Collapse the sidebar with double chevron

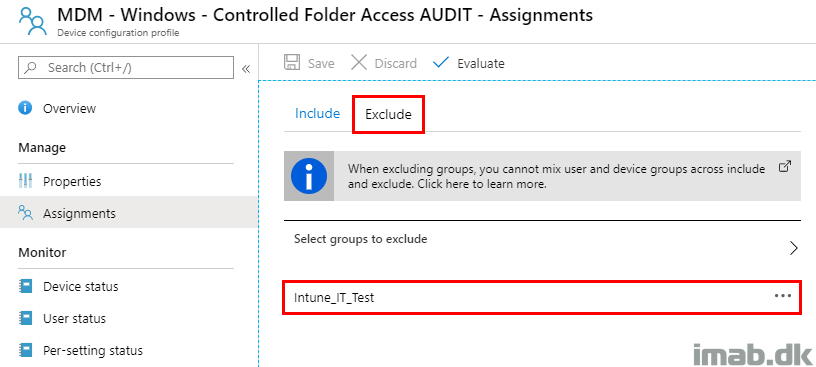point(246,69)
